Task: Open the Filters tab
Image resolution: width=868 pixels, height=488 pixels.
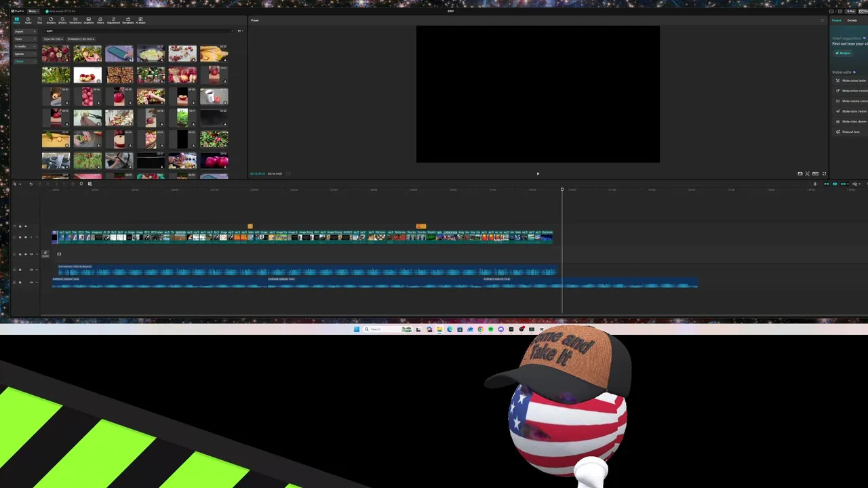Action: [100, 20]
